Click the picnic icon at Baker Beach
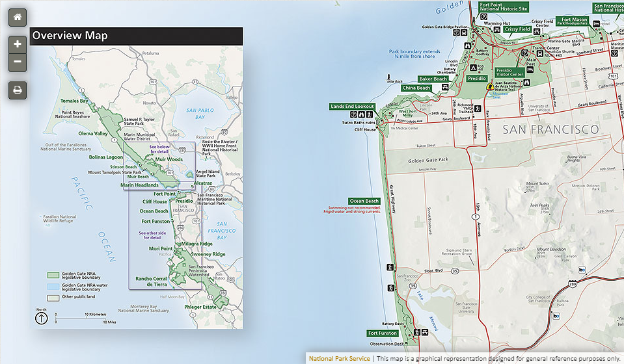This screenshot has width=624, height=364. (x=445, y=87)
